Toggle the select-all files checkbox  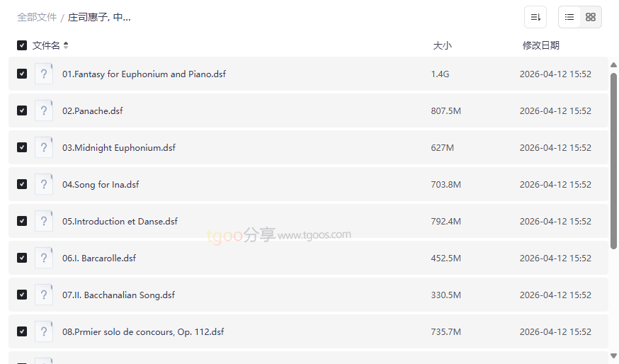click(x=22, y=45)
